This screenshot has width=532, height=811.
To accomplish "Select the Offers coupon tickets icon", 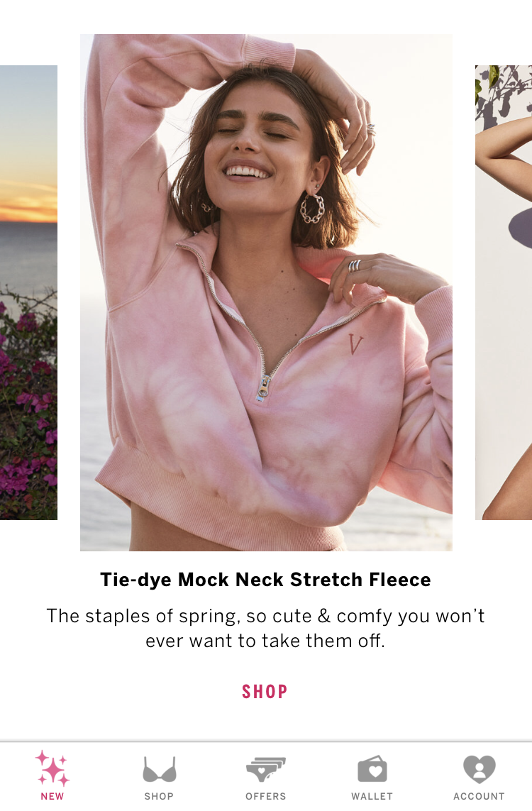I will tap(266, 768).
